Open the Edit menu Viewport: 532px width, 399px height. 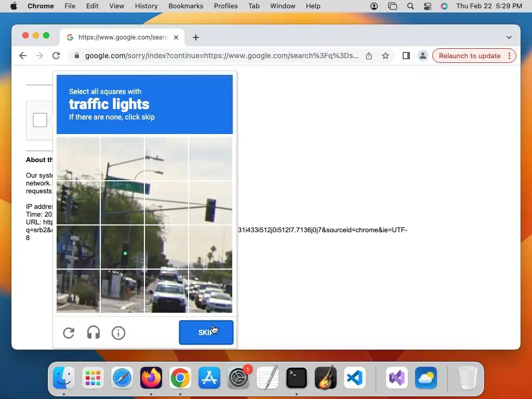92,6
